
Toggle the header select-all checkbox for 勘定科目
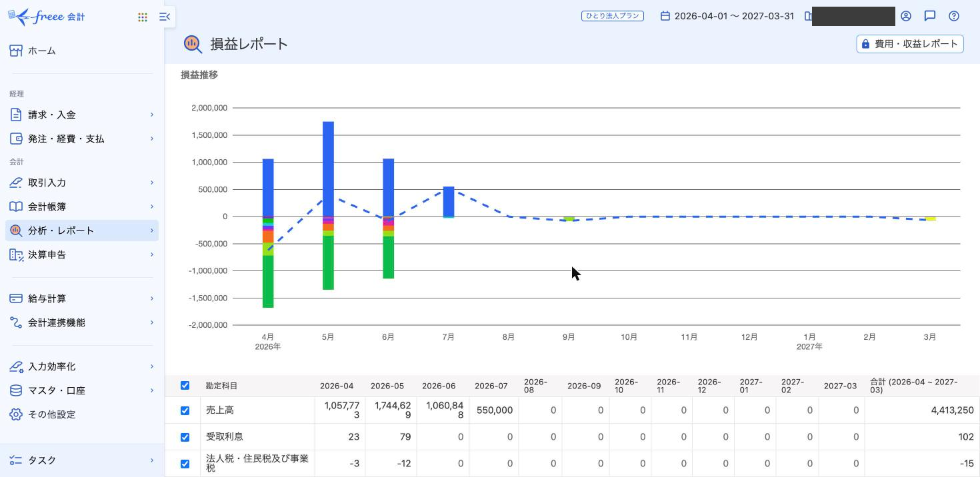coord(185,385)
